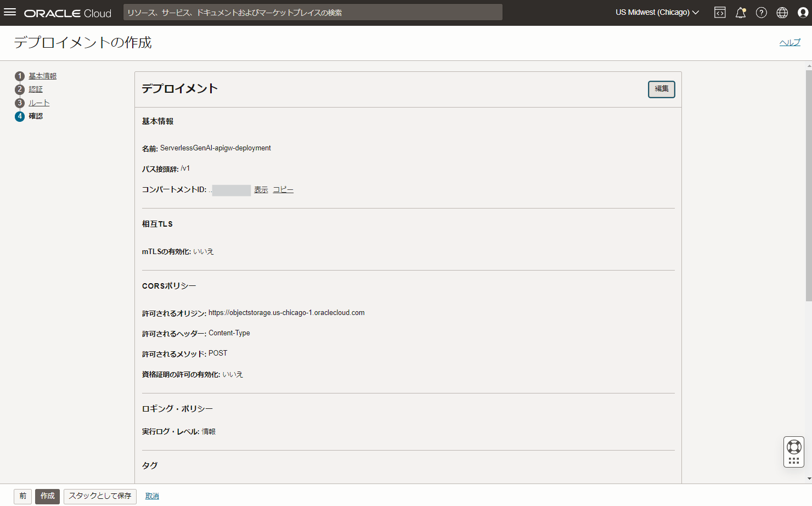Screen dimensions: 812x506
Task: Select the 確認 step
Action: click(36, 116)
